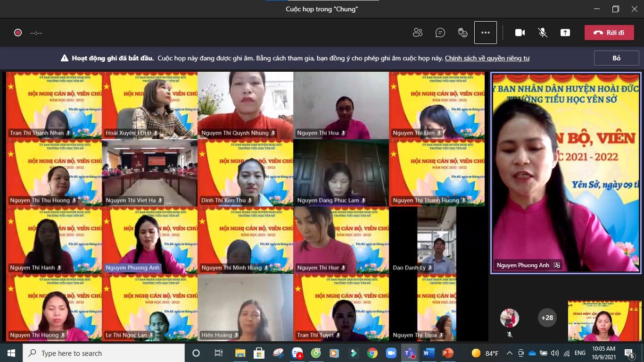Open the volume control in system tray

[x=555, y=353]
